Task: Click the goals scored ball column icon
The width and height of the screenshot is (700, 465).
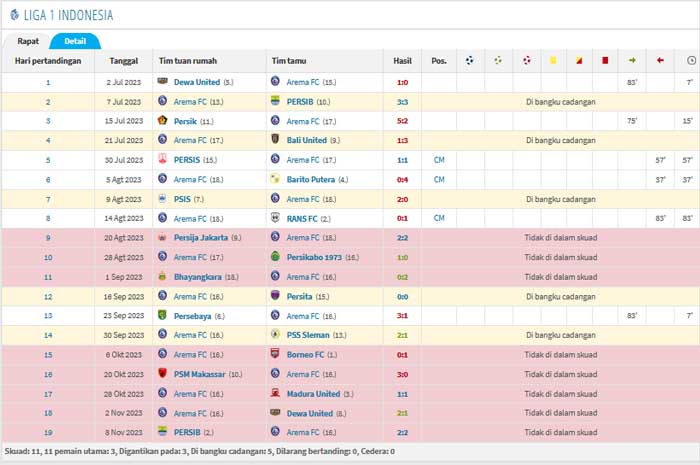Action: [469, 60]
